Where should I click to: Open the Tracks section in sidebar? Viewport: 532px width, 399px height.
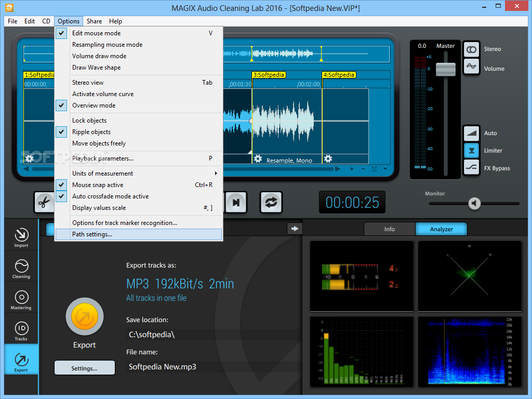click(x=21, y=331)
